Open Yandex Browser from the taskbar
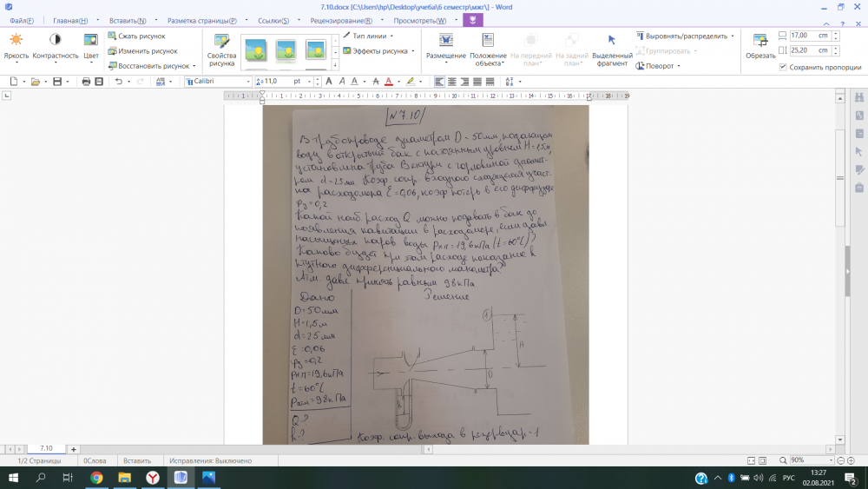 pos(152,478)
